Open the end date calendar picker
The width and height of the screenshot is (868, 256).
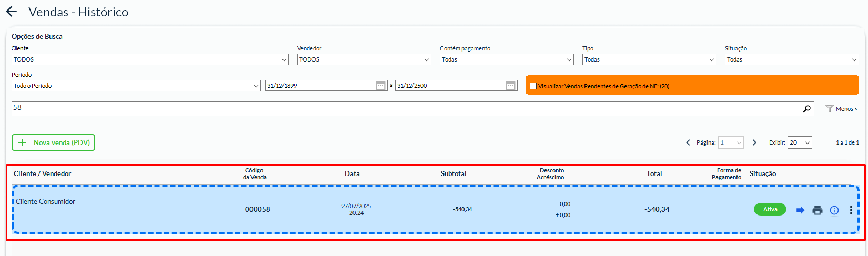(x=510, y=86)
